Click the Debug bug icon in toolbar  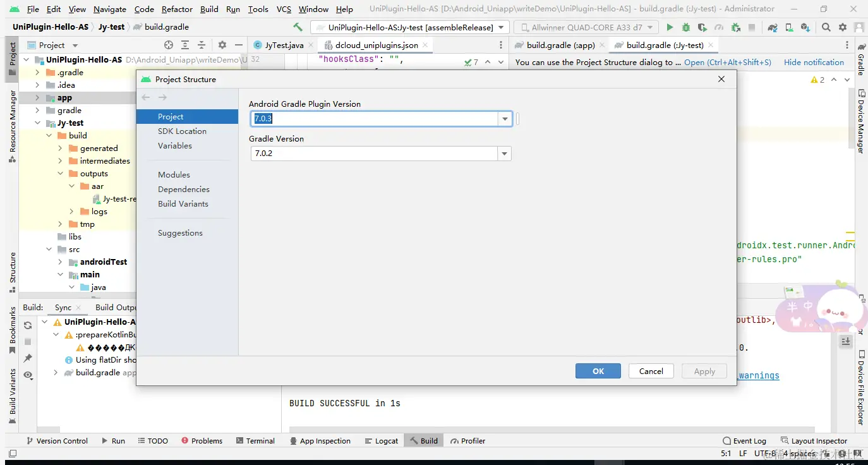[686, 27]
